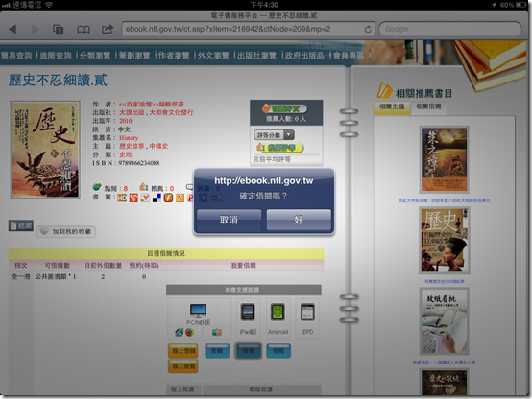Viewport: 532px width, 399px height.
Task: Open the first related book cover thumbnail
Action: [x=444, y=159]
